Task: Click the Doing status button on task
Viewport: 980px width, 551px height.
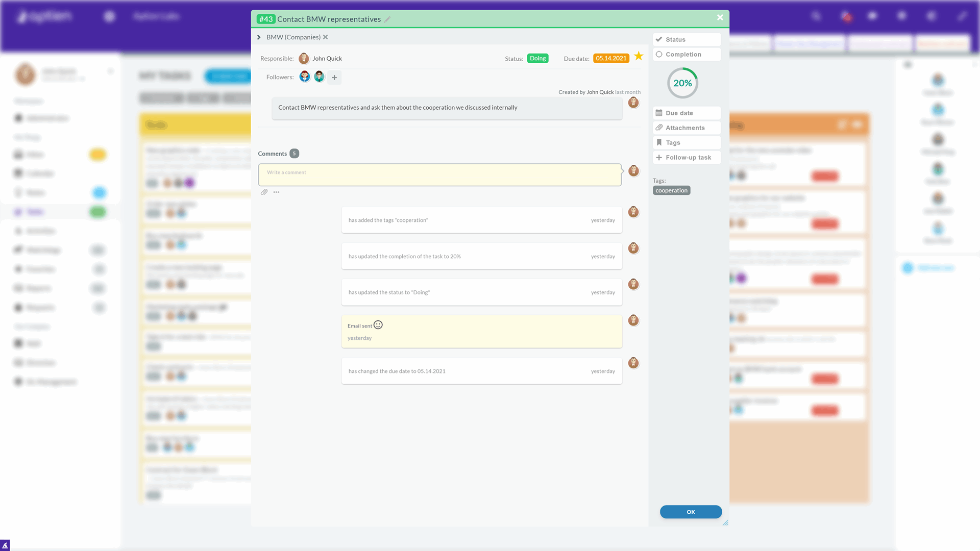Action: coord(538,58)
